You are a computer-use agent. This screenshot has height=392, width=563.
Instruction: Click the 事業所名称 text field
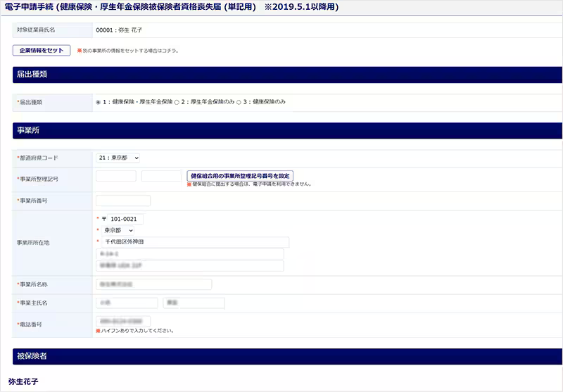153,284
